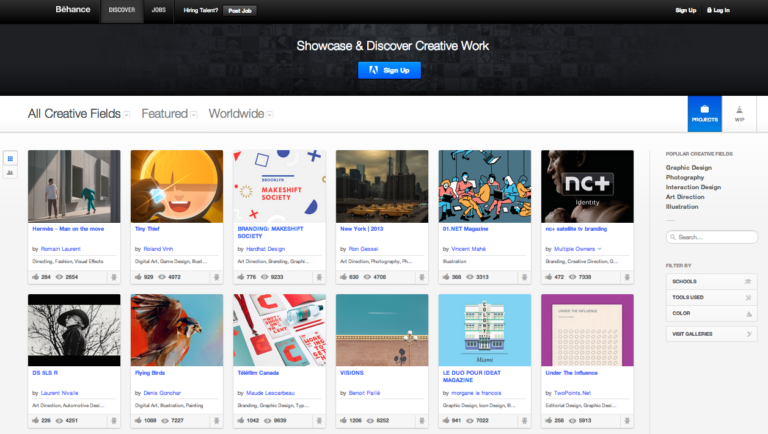
Task: Click the search magnifier icon
Action: click(673, 237)
